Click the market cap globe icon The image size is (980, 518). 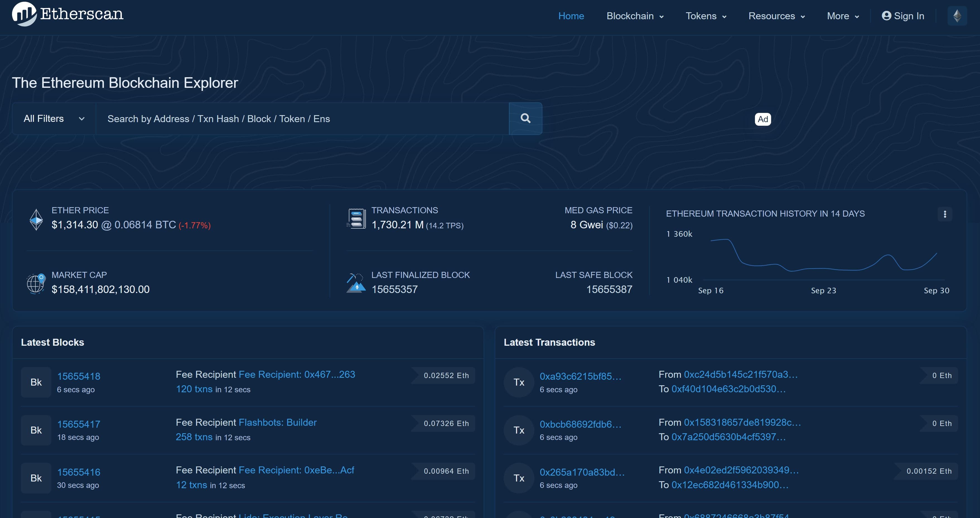point(36,283)
